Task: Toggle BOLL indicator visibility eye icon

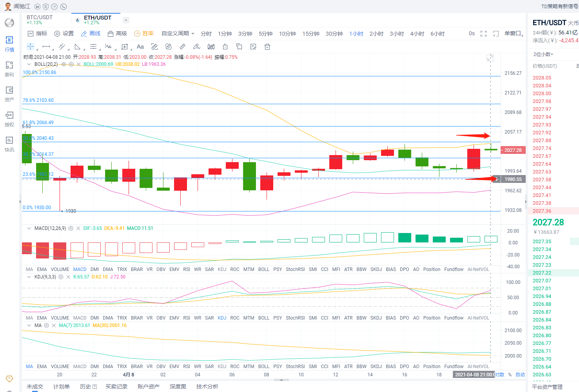Action: pos(64,64)
